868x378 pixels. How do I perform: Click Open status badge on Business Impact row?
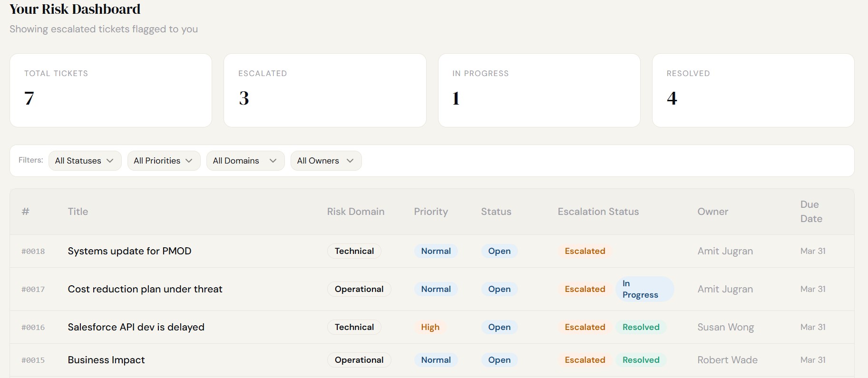coord(499,360)
